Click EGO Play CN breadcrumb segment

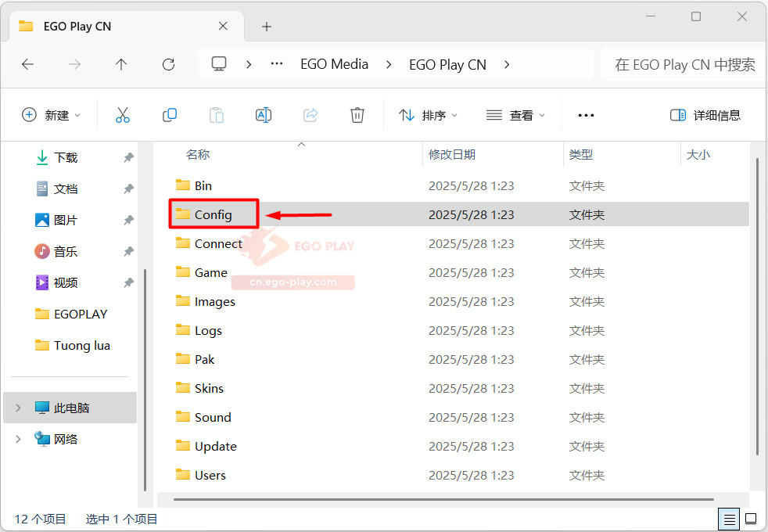(447, 64)
